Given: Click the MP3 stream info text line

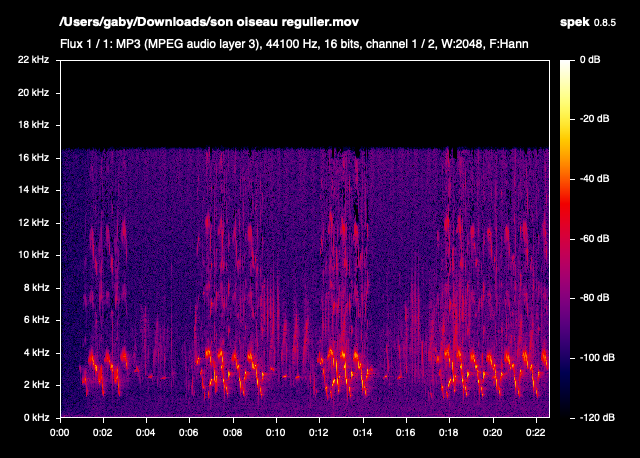Looking at the screenshot, I should (294, 44).
